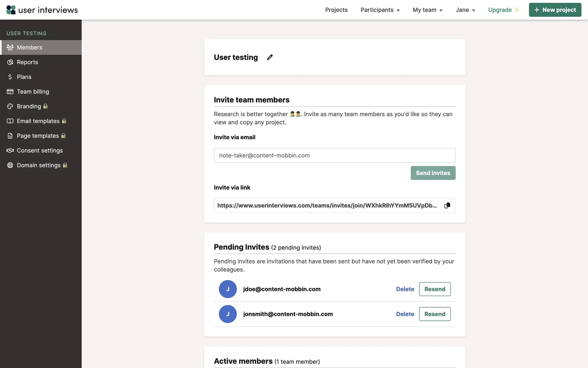This screenshot has height=368, width=588.
Task: Resend invite to jdoe@content-mobbin.com
Action: (435, 289)
